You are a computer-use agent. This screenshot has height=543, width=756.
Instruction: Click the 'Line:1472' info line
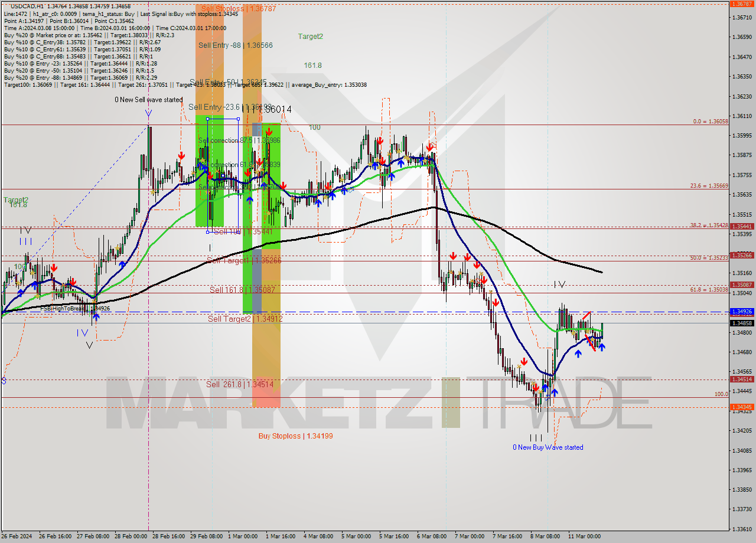[121, 13]
